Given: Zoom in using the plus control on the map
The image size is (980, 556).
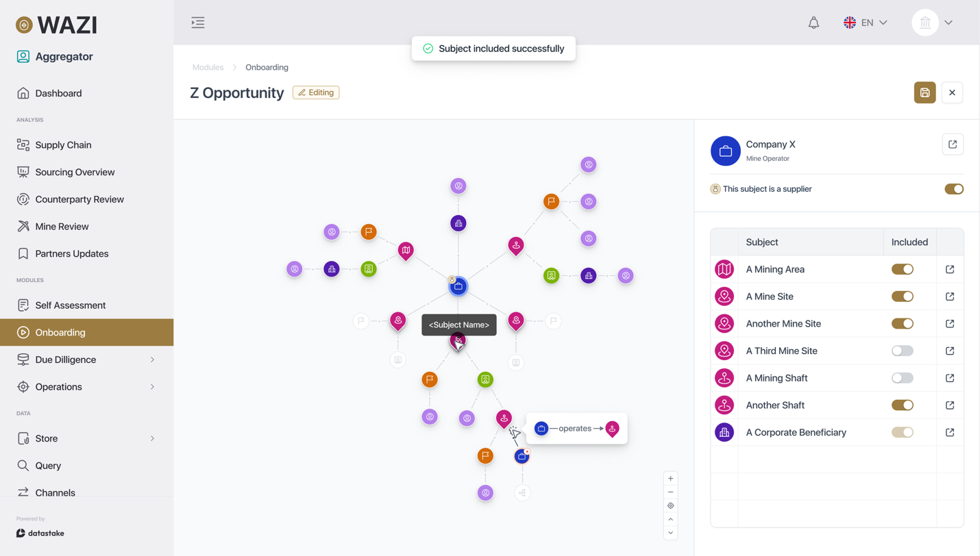Looking at the screenshot, I should 670,478.
